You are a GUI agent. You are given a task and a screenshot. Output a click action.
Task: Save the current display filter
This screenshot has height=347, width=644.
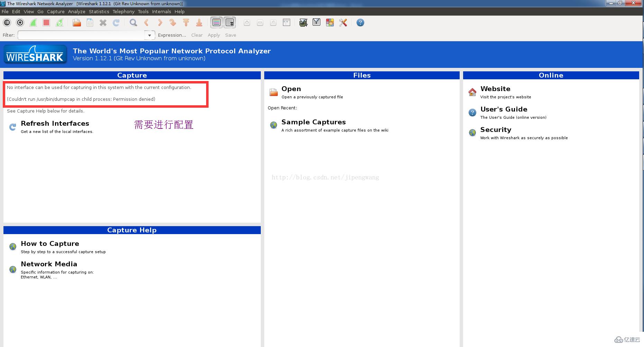coord(231,35)
